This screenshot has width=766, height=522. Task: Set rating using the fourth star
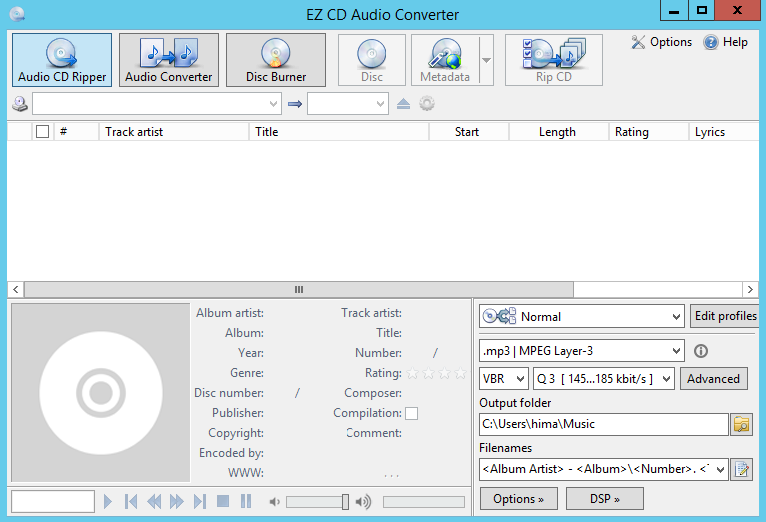[460, 374]
